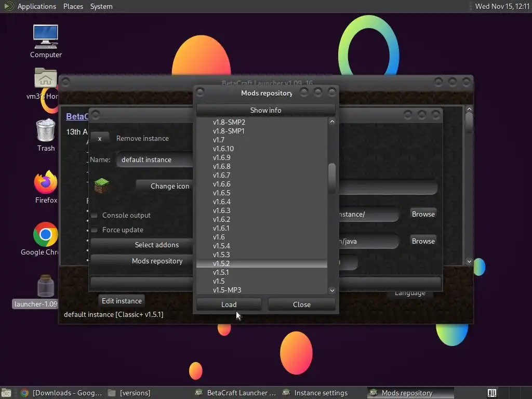Click the Edit instance button

122,301
